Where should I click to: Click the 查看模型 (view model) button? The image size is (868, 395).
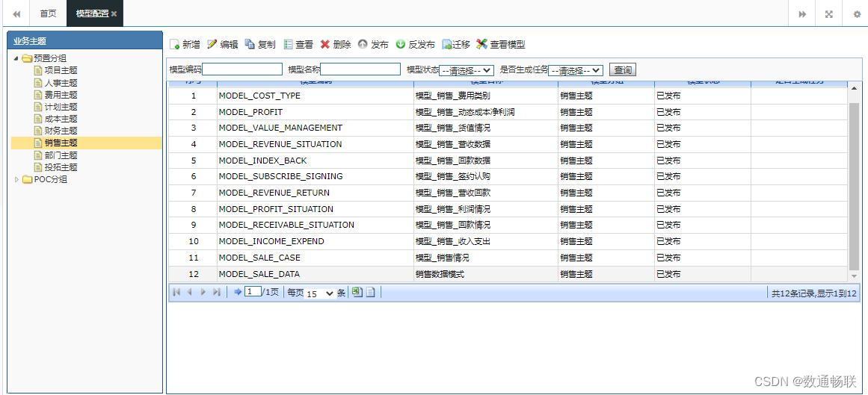point(500,45)
